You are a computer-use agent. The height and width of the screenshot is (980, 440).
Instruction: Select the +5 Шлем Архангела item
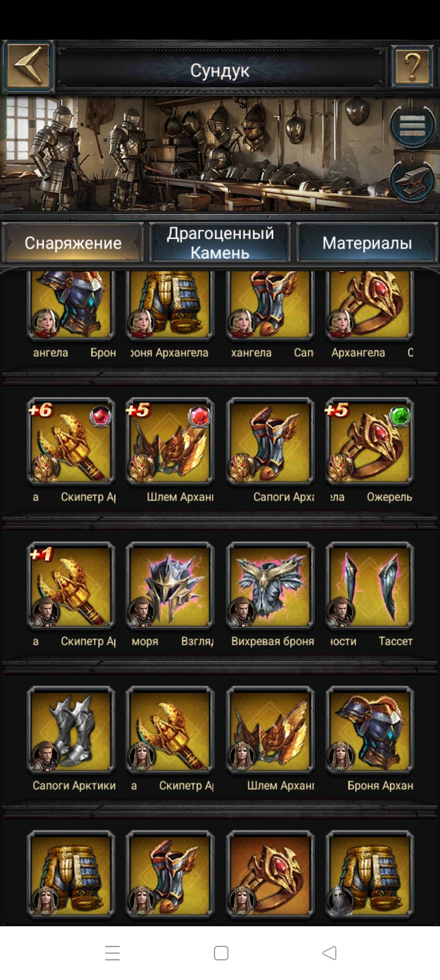point(170,442)
